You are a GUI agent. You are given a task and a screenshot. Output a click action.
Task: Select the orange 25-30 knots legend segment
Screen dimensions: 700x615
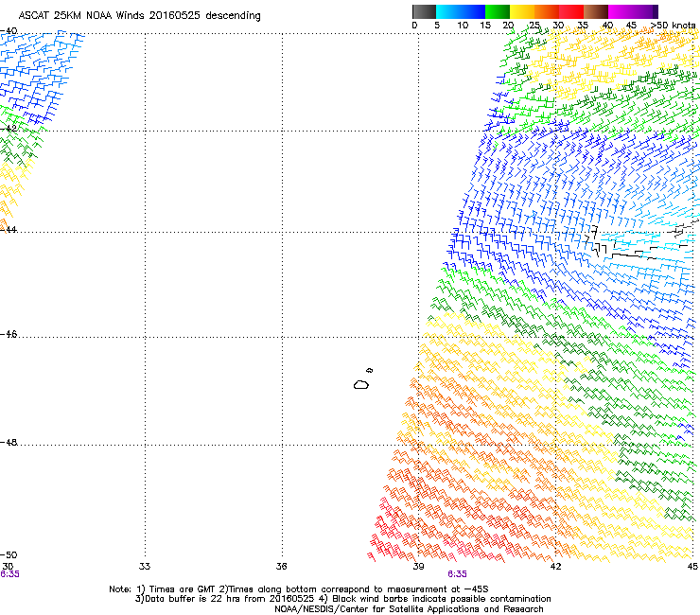pyautogui.click(x=547, y=11)
